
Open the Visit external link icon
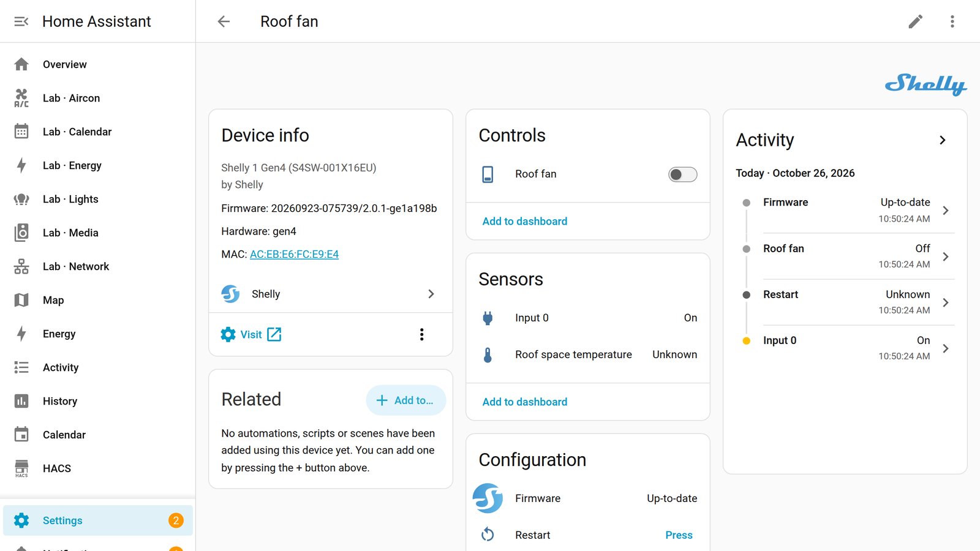click(x=274, y=334)
